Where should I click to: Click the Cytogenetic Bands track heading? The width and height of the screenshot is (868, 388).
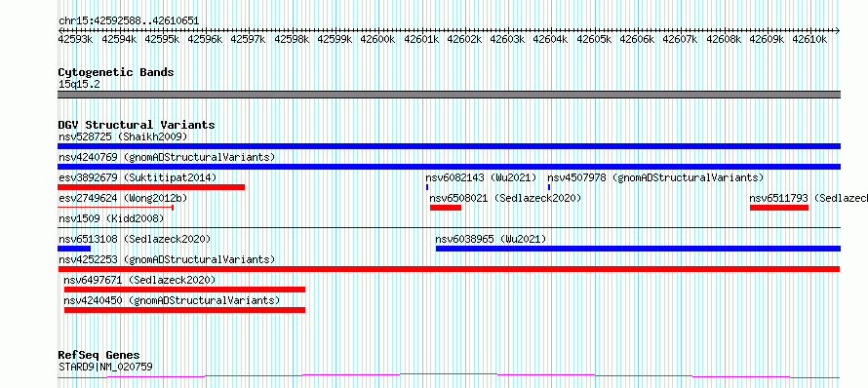pos(116,72)
